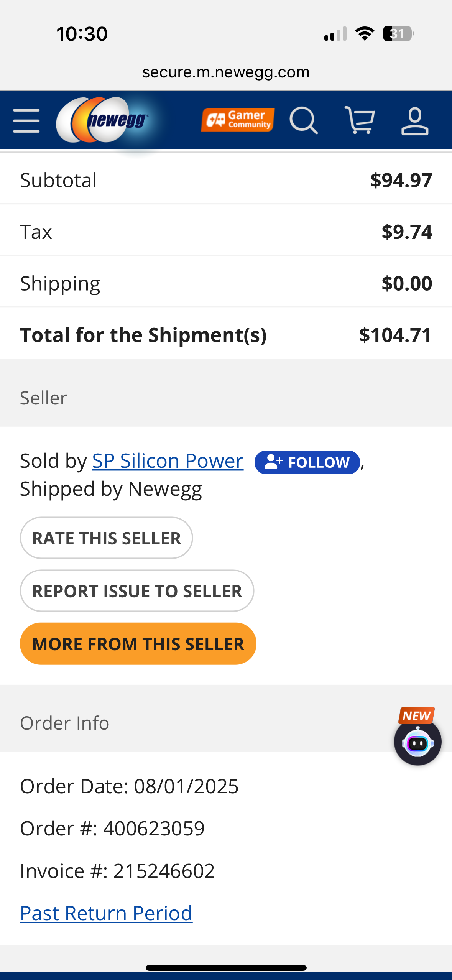The image size is (452, 980).
Task: Follow the SP Silicon Power seller
Action: pyautogui.click(x=307, y=462)
